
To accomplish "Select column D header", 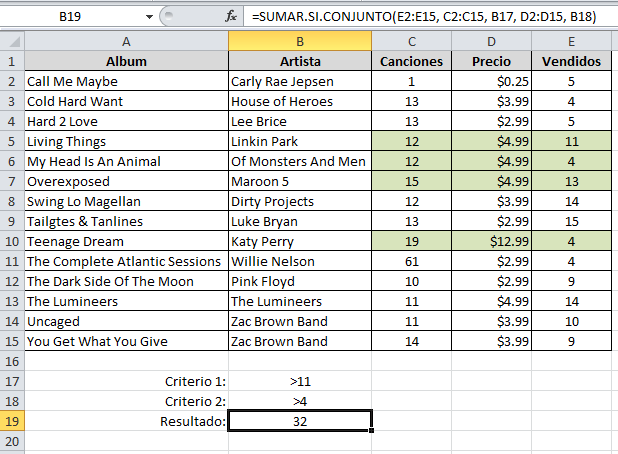I will [491, 41].
